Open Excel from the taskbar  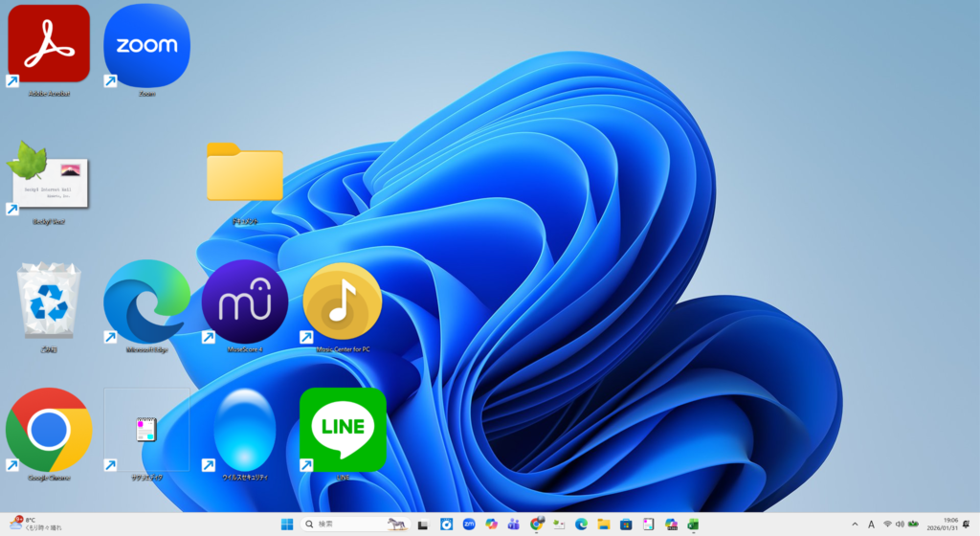(x=692, y=524)
